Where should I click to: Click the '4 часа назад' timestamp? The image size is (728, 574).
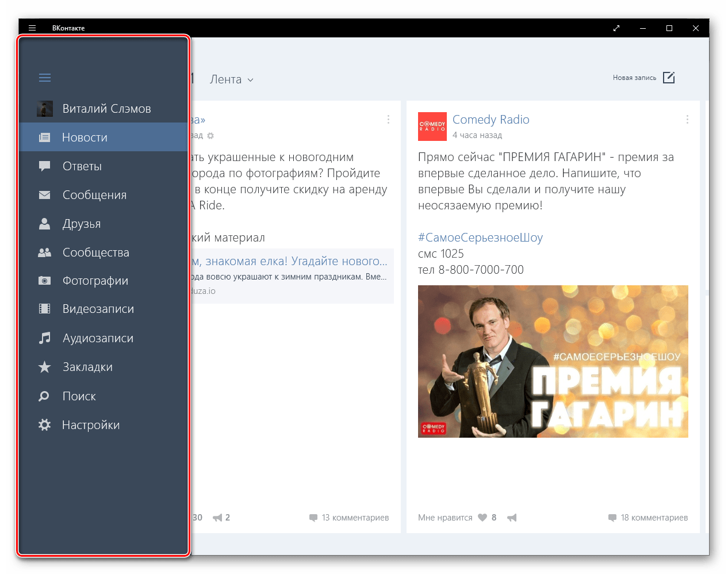[477, 135]
